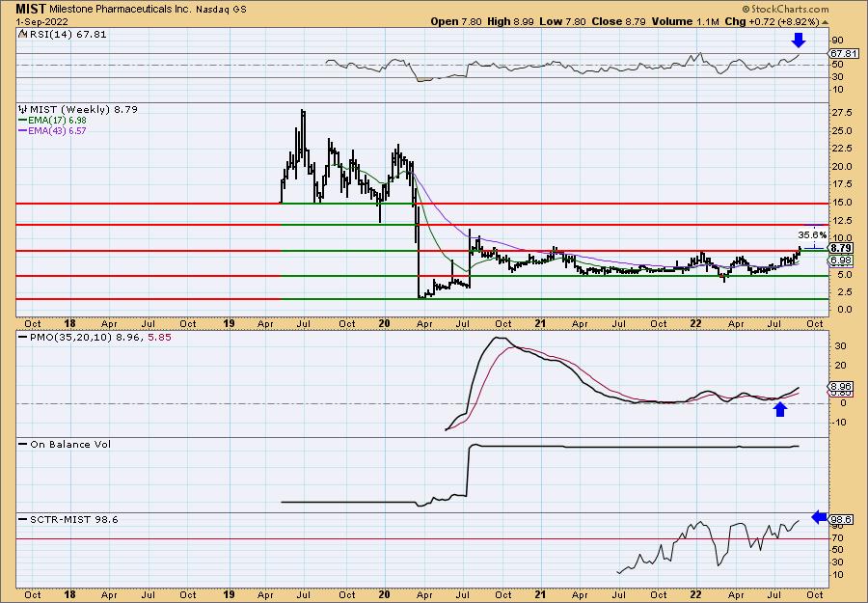Click the High 8.99 value

[x=510, y=21]
